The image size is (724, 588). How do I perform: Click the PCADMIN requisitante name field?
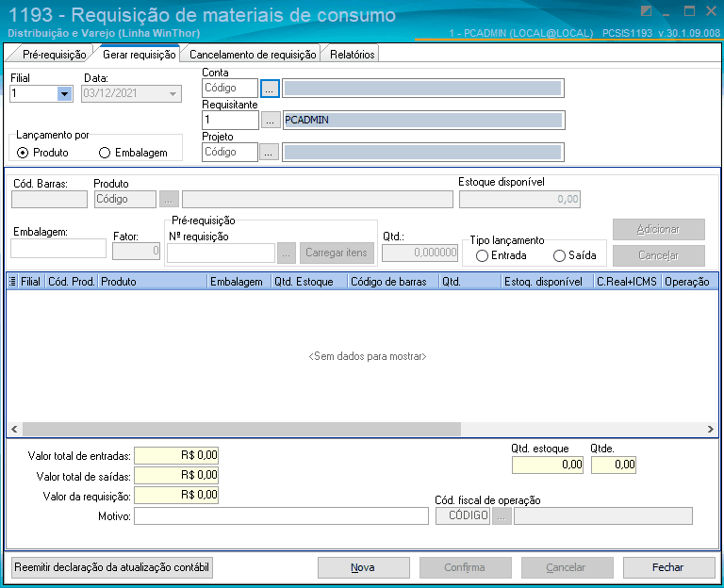click(x=423, y=120)
